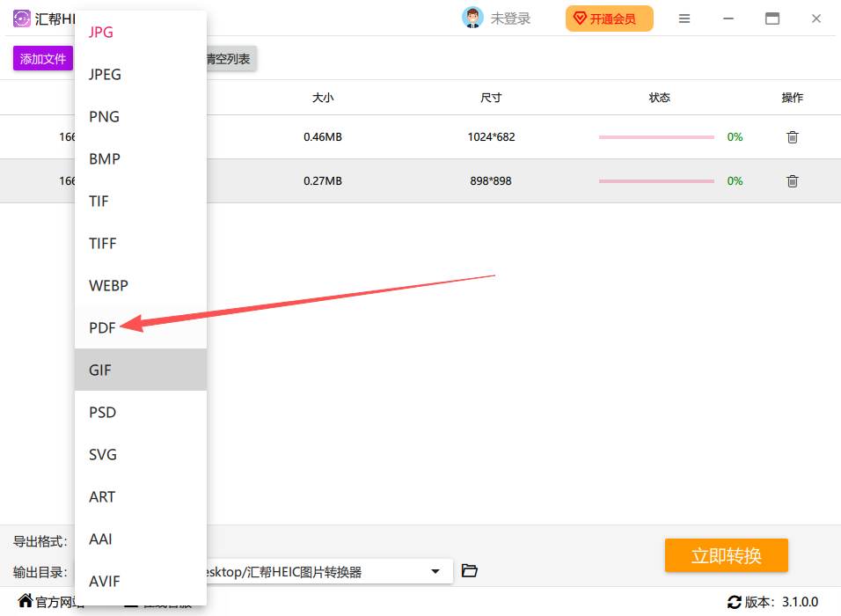
Task: Choose AVIF format option
Action: tap(141, 581)
